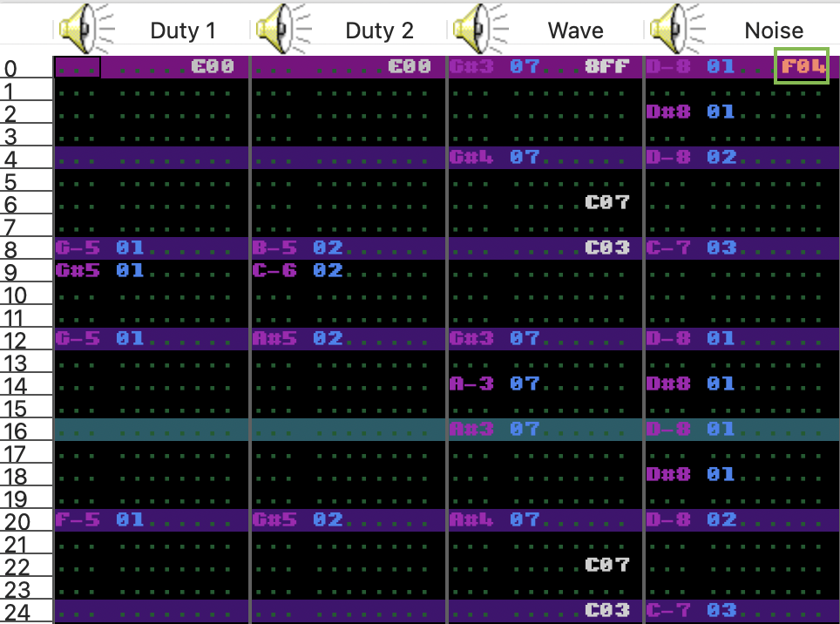Select the B-5 note in Duty 2 row 8
Image resolution: width=840 pixels, height=624 pixels.
pos(274,248)
